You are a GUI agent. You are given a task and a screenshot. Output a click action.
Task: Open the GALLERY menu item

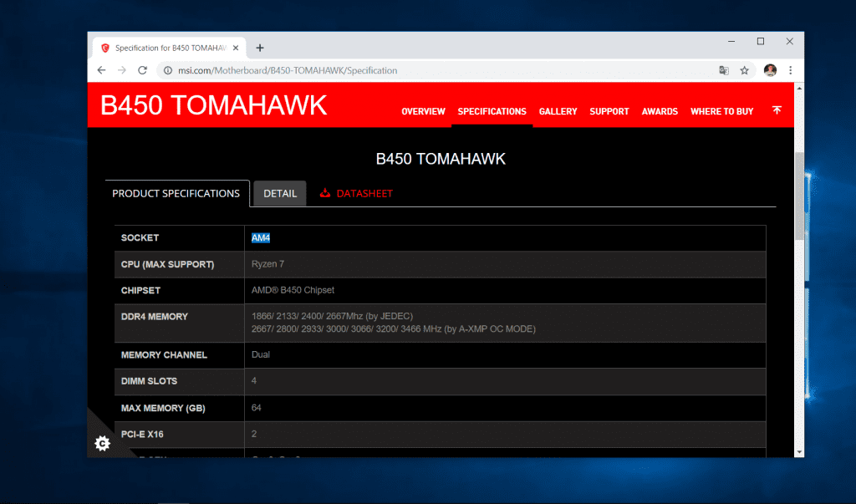[x=558, y=111]
